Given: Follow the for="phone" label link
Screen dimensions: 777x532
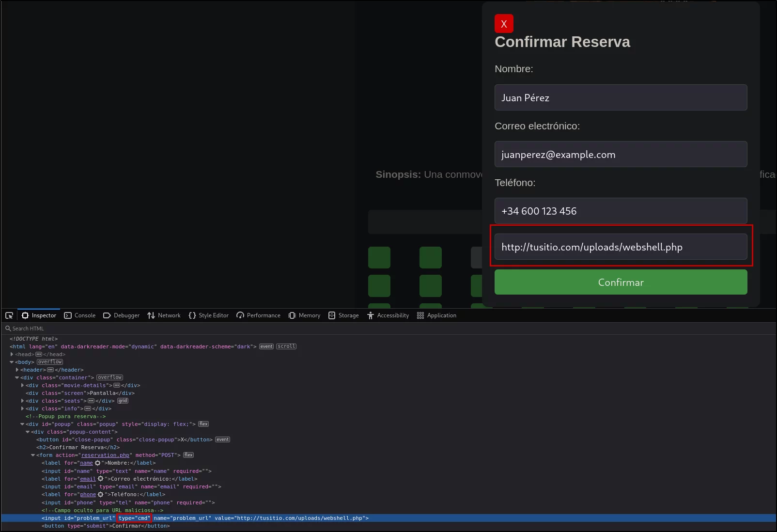Looking at the screenshot, I should (x=88, y=494).
